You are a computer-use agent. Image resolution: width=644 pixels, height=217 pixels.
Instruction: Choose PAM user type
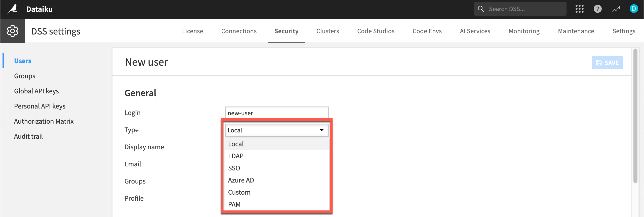277,204
